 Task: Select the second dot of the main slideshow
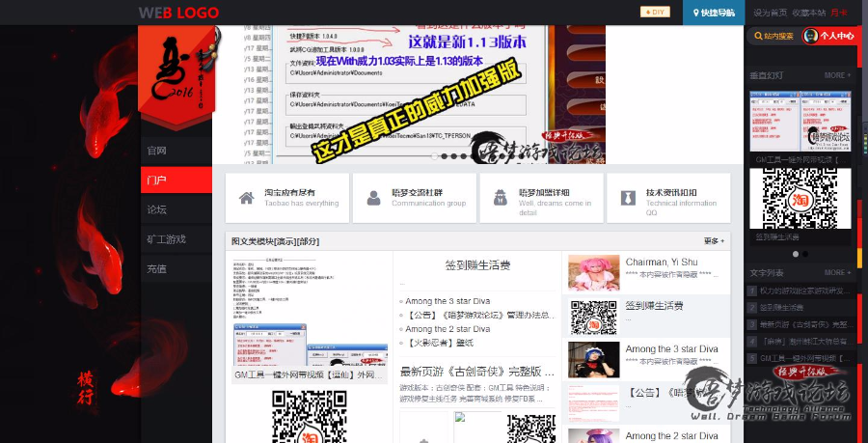445,156
